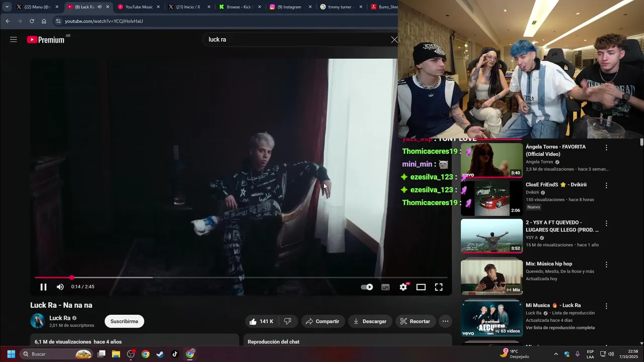The width and height of the screenshot is (644, 362).
Task: Open the Luck Ra channel name link
Action: click(60, 318)
